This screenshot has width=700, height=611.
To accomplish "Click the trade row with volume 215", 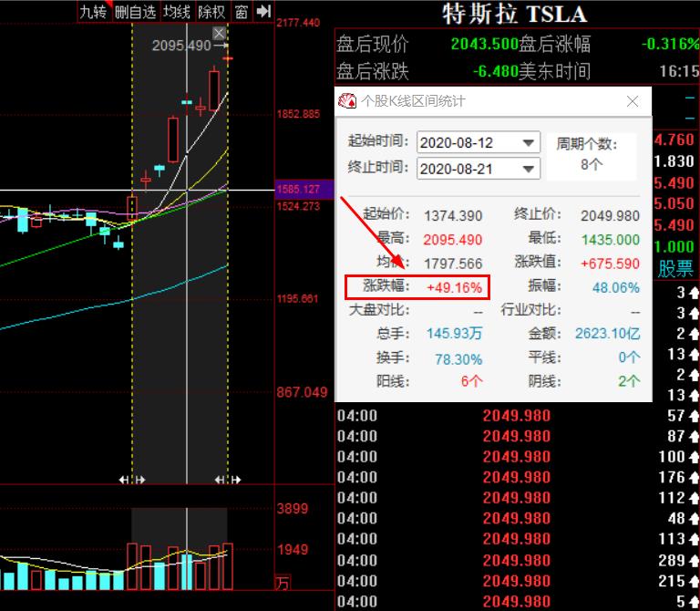I will point(518,581).
